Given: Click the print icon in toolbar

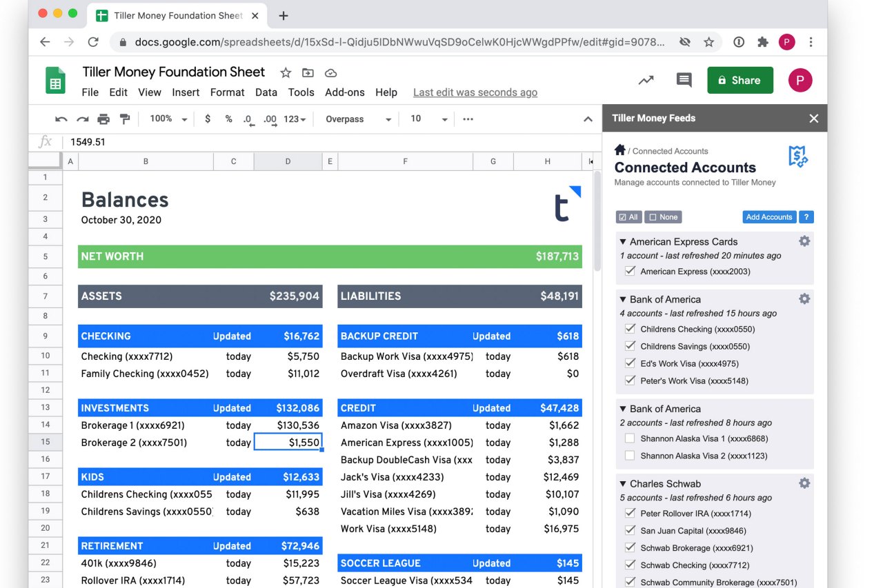Looking at the screenshot, I should (103, 119).
